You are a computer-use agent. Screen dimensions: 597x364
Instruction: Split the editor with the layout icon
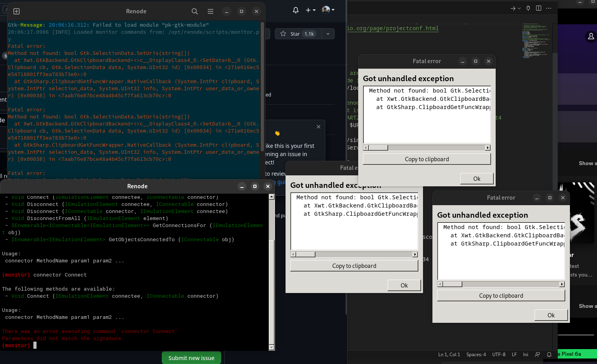[538, 8]
